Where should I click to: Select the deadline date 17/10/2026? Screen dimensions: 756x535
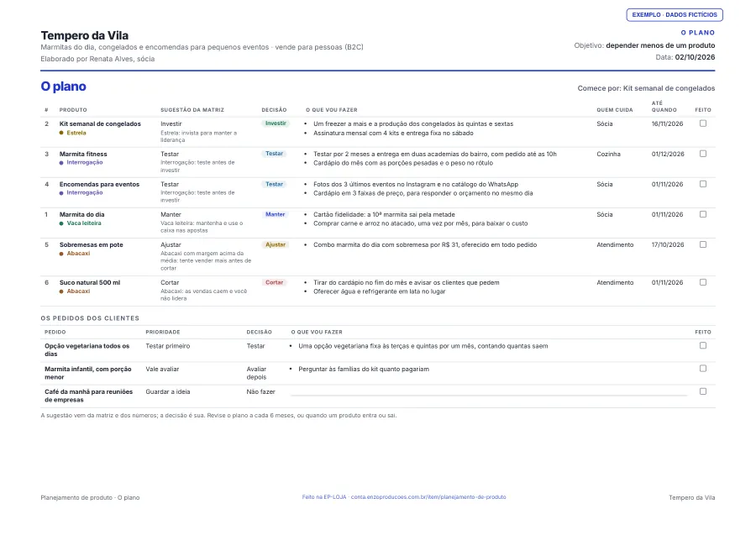point(668,245)
